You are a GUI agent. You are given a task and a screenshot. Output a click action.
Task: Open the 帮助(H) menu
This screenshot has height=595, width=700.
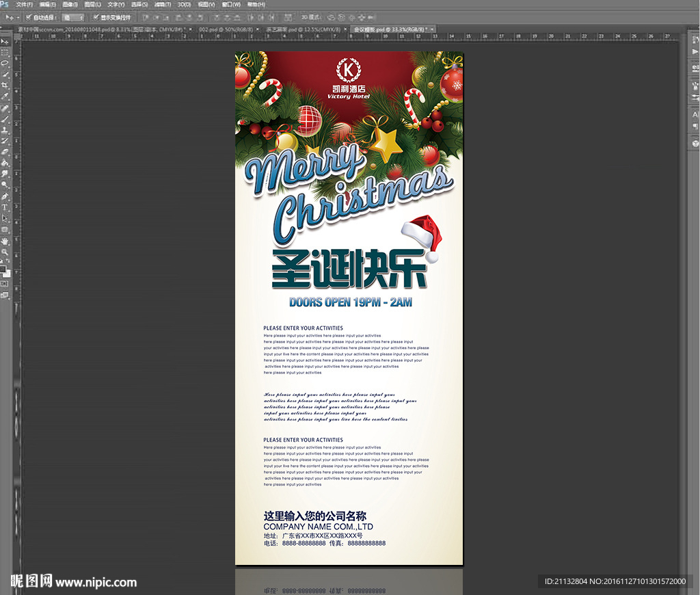pyautogui.click(x=256, y=5)
